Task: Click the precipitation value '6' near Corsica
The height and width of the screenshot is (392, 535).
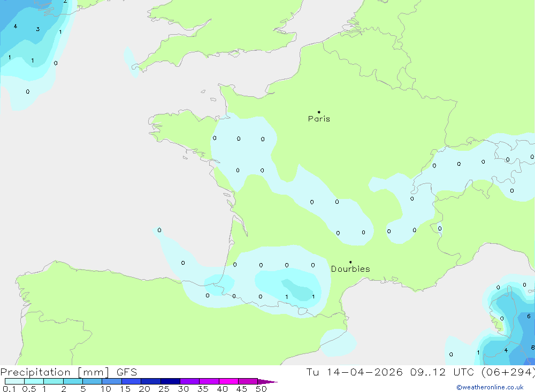Action: coord(529,316)
